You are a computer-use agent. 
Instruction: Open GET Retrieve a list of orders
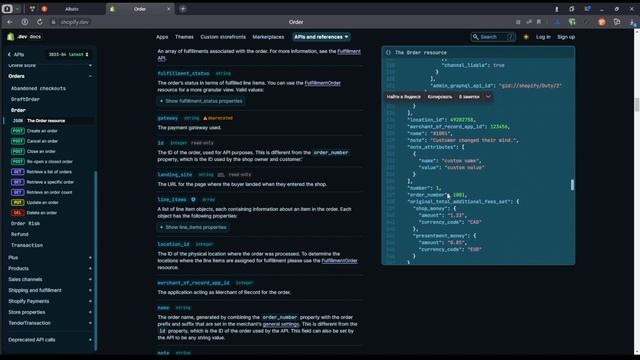pyautogui.click(x=42, y=171)
